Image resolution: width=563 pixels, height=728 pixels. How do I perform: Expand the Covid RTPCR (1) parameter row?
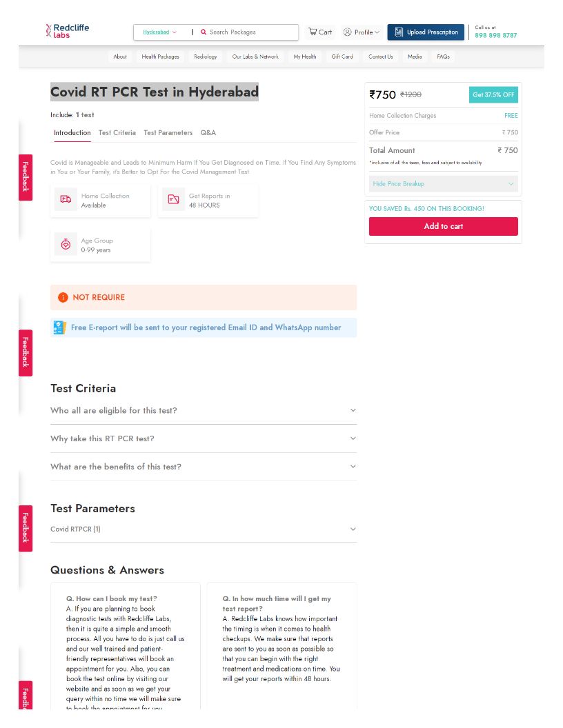(353, 529)
